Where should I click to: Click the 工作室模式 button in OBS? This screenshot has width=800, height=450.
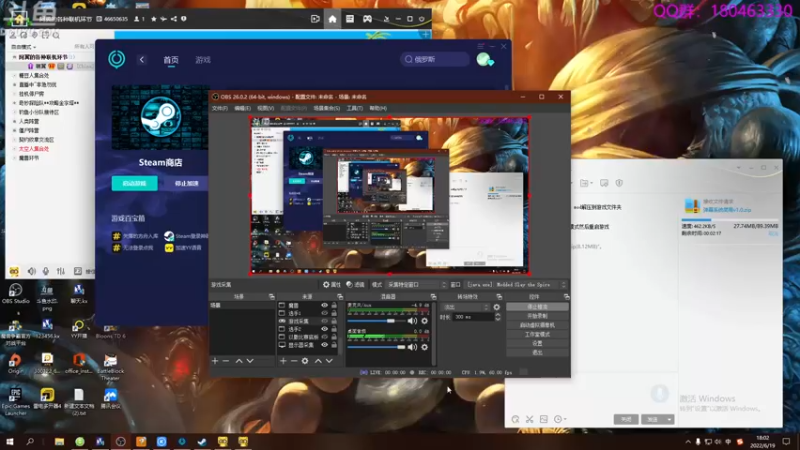pyautogui.click(x=537, y=334)
